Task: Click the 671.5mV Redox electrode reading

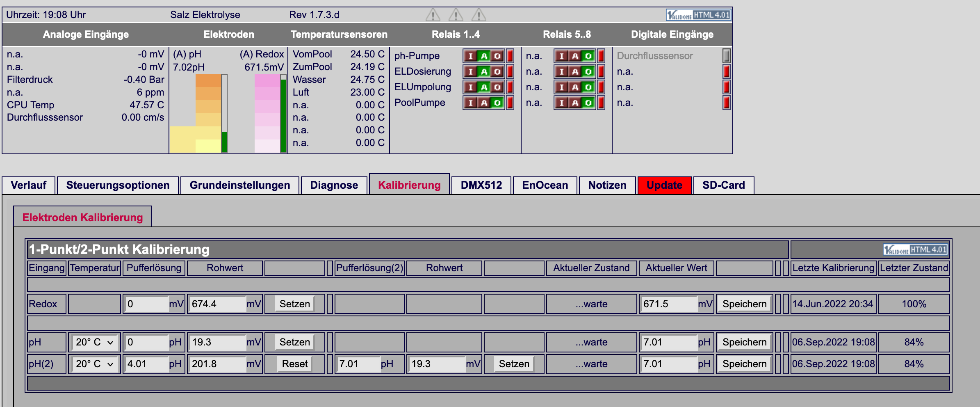Action: 264,67
